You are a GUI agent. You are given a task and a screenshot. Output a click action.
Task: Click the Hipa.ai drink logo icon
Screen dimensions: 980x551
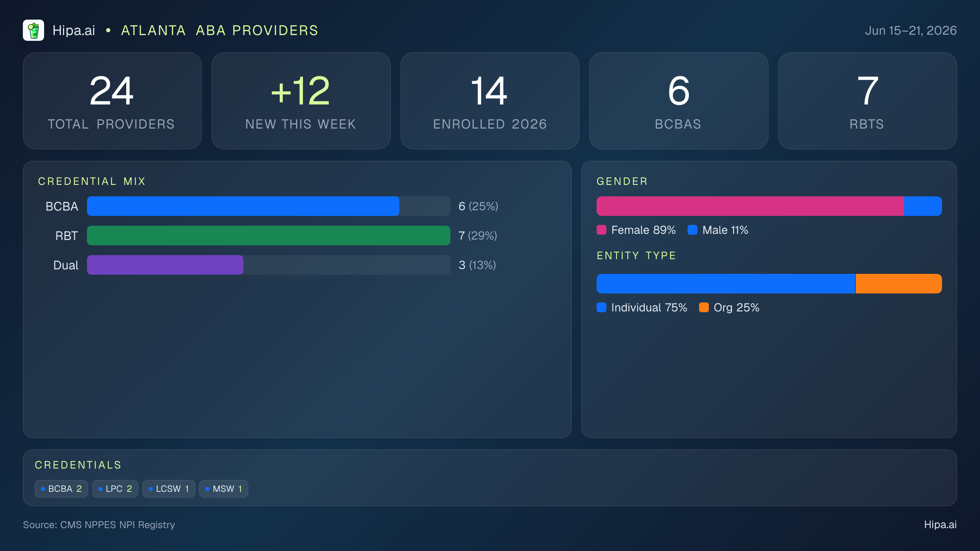[x=33, y=30]
